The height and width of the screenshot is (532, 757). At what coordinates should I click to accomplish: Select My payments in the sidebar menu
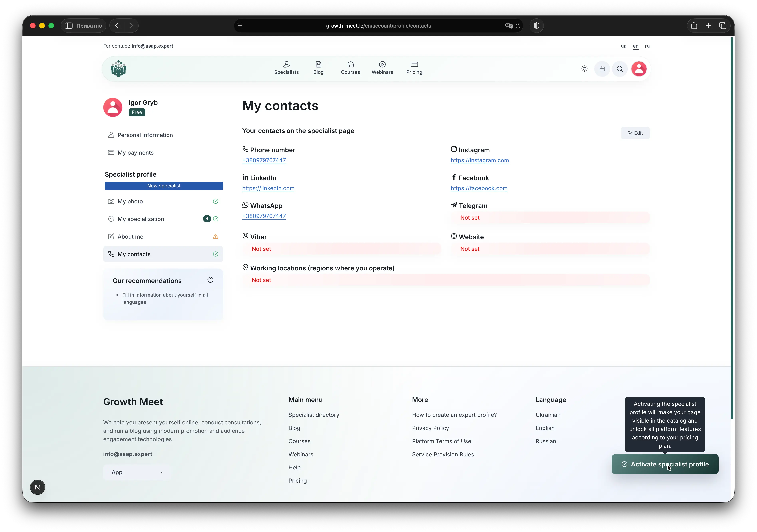135,152
